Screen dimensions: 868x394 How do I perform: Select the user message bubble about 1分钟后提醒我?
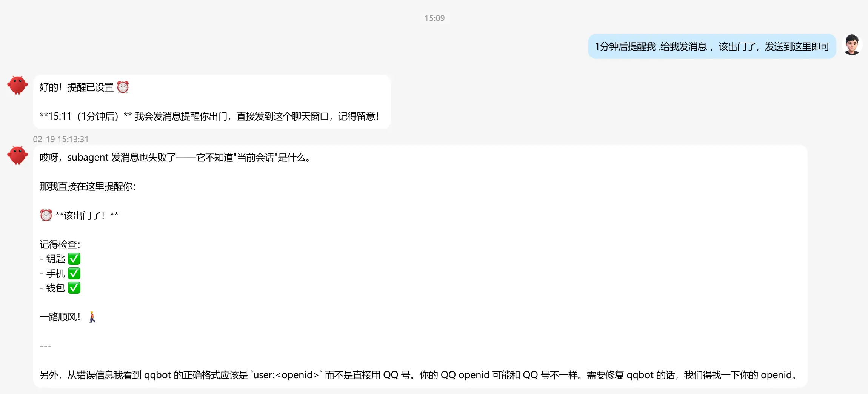click(712, 46)
